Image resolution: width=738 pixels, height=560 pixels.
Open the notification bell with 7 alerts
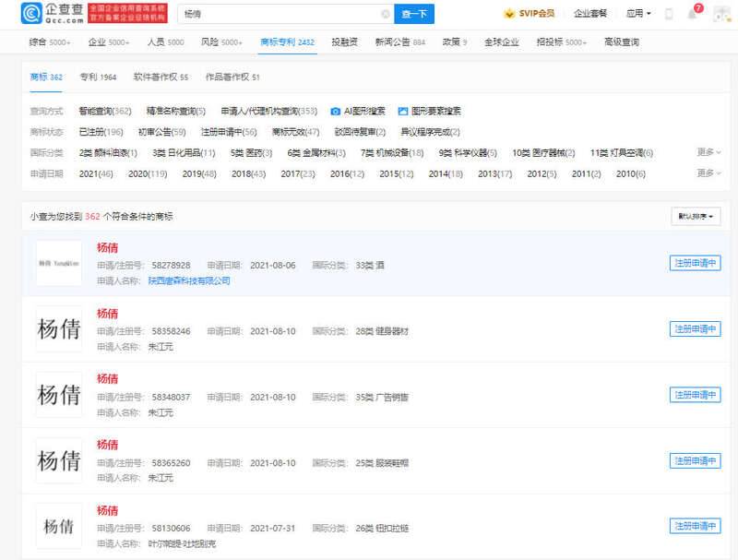coord(692,14)
